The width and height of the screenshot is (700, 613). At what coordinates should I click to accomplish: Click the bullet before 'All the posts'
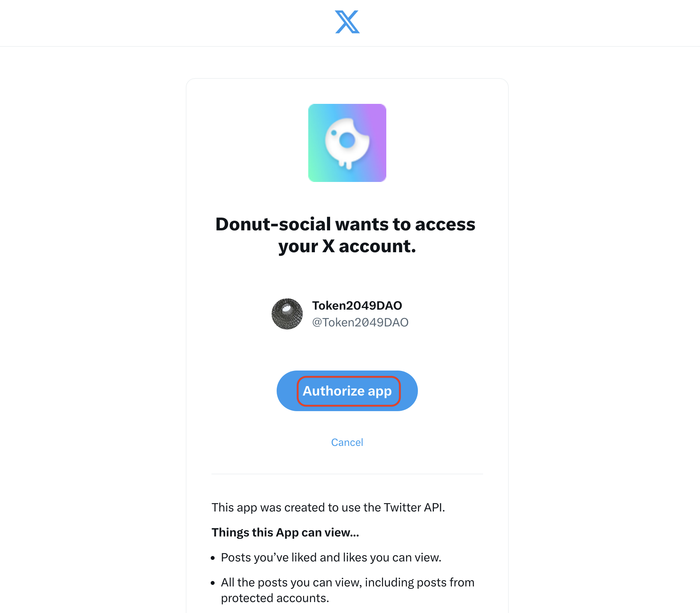pos(213,583)
